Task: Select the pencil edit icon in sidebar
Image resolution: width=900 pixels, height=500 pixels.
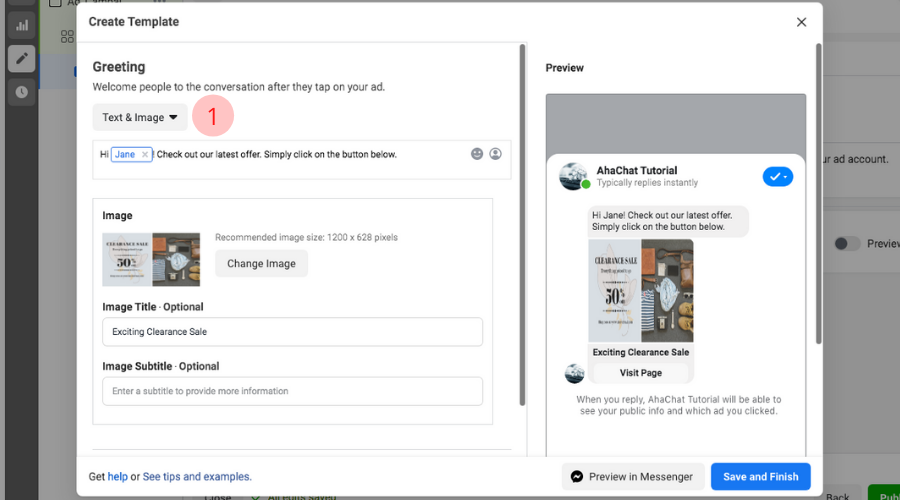Action: pos(22,59)
